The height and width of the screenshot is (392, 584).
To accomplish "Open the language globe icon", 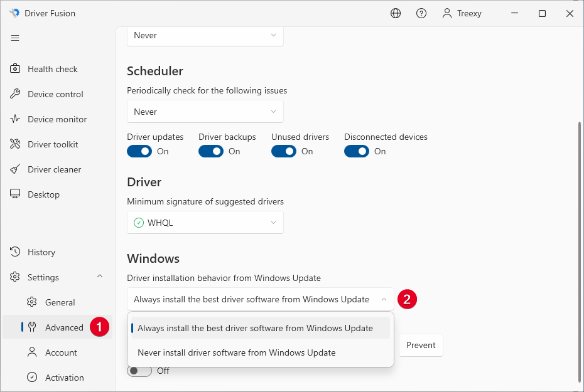I will tap(396, 13).
